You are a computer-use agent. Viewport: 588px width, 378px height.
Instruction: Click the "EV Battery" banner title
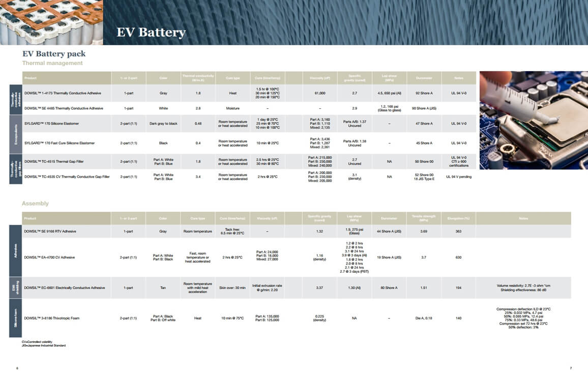[x=151, y=32]
